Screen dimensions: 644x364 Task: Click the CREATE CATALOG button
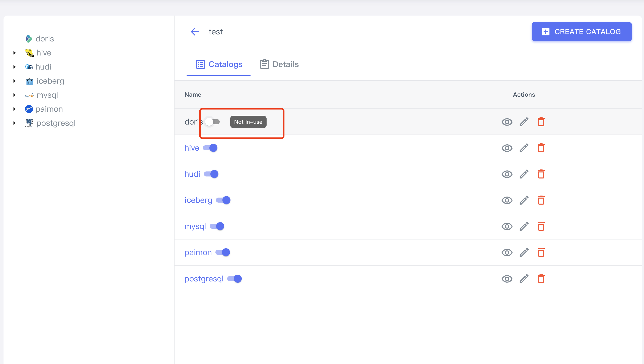[x=581, y=32]
